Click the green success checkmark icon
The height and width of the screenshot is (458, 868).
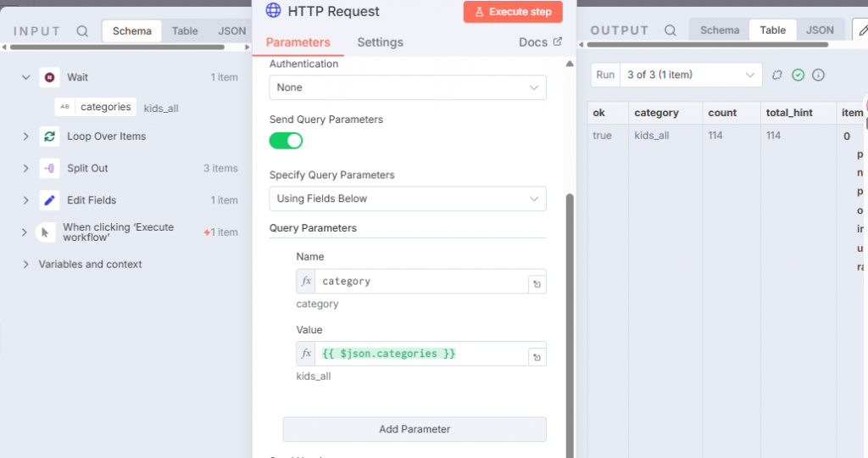pyautogui.click(x=798, y=75)
